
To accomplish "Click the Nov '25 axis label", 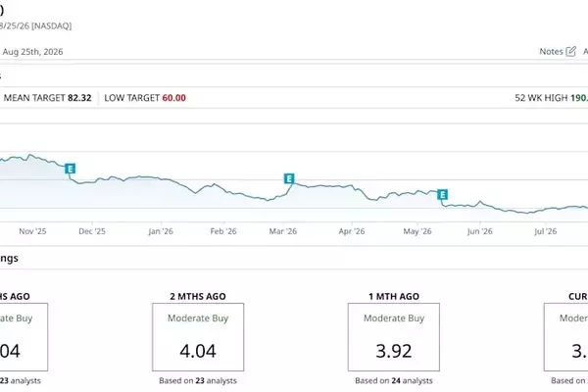I will (x=32, y=231).
